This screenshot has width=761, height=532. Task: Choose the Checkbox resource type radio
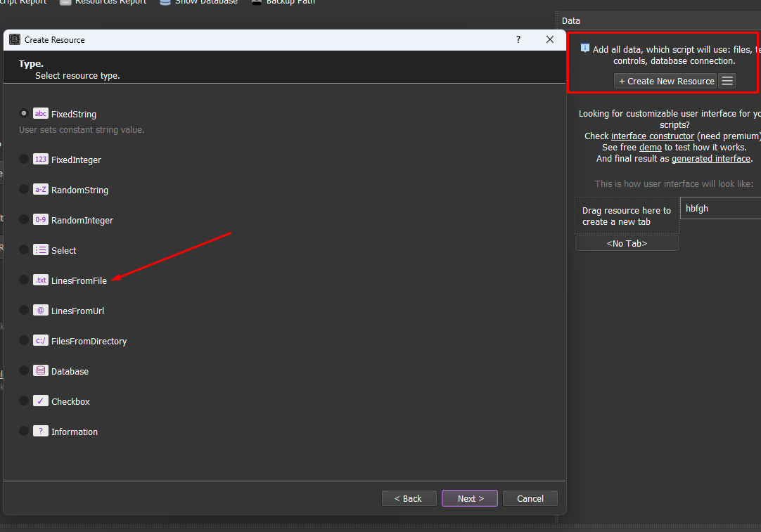pos(24,401)
